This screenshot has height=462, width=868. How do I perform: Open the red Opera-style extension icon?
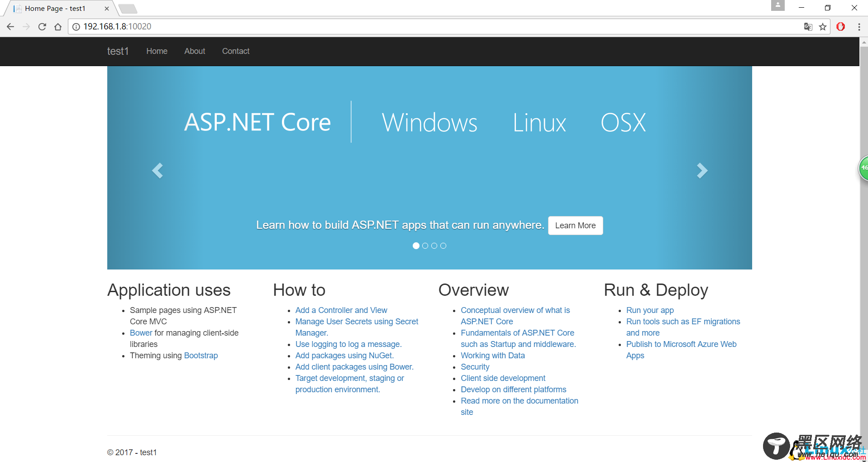click(x=841, y=27)
